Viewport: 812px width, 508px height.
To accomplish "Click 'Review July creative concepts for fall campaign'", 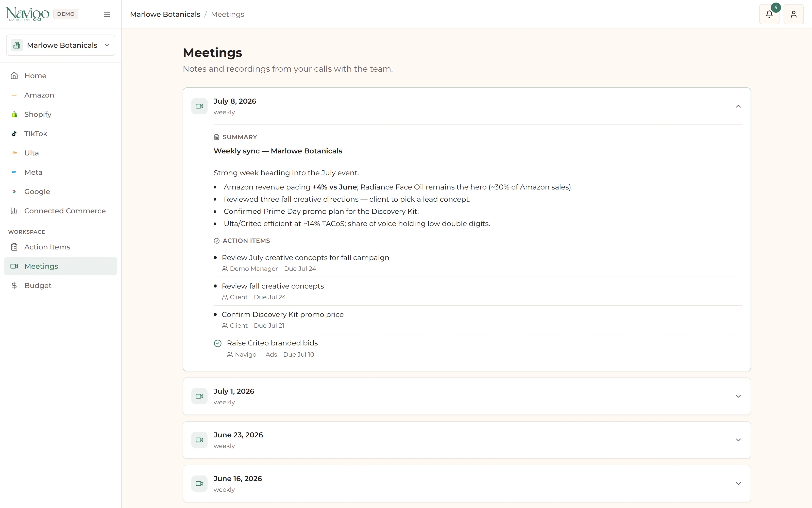I will pyautogui.click(x=305, y=258).
